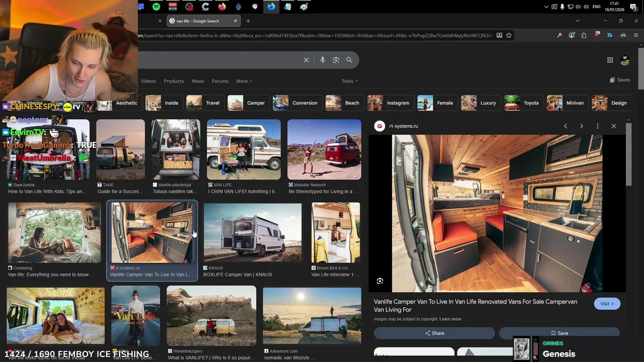The image size is (644, 362).
Task: Open the notification center icon
Action: (633, 7)
